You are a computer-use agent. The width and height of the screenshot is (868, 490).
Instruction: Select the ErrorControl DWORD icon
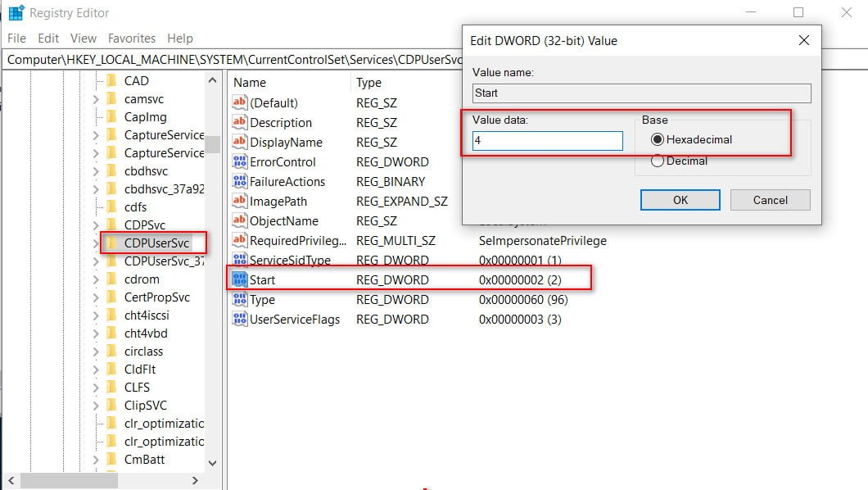pos(239,161)
